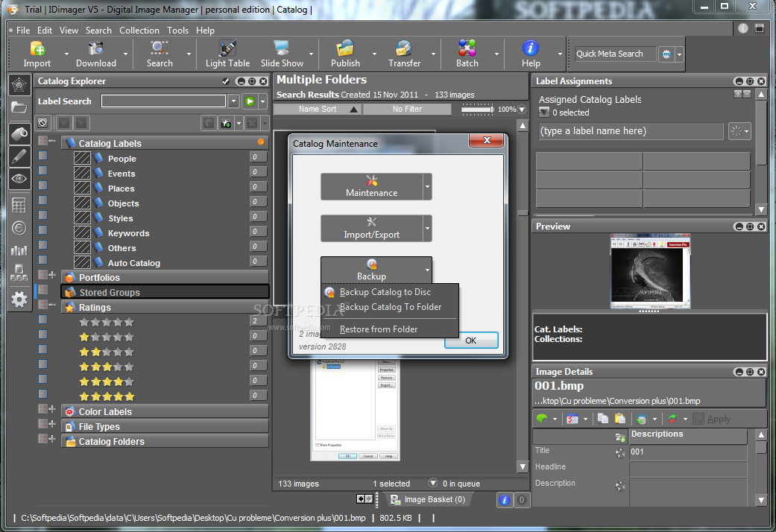This screenshot has width=776, height=532.
Task: Open the gear settings icon in sidebar
Action: 19,299
